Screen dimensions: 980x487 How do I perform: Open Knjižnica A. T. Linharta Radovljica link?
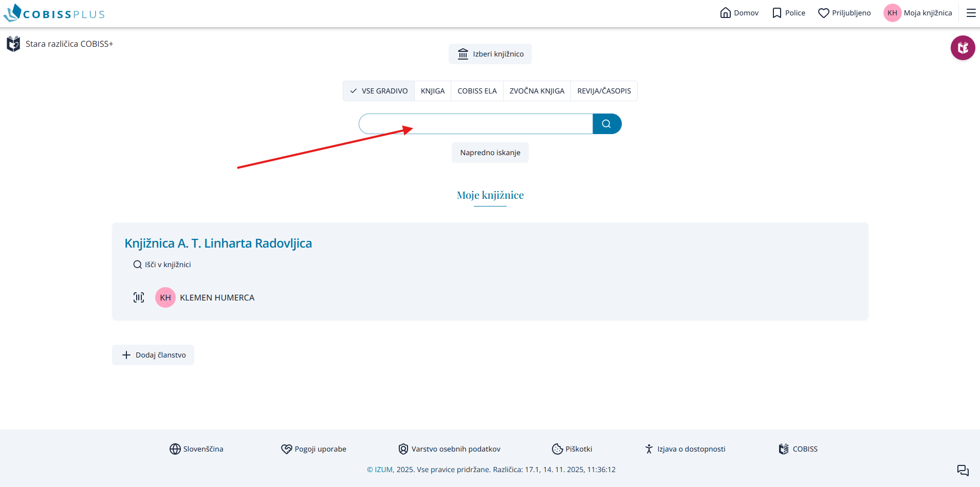click(218, 243)
